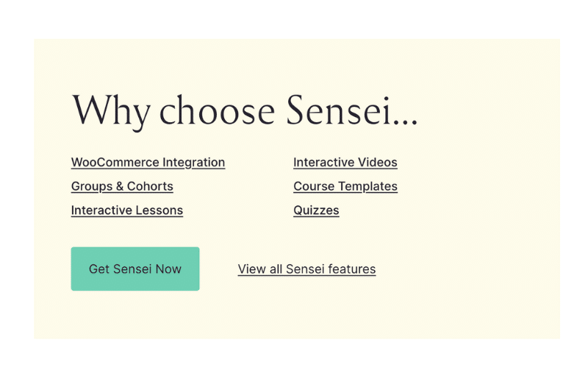
Task: Click the 'Why choose Sensei...' heading
Action: point(245,110)
